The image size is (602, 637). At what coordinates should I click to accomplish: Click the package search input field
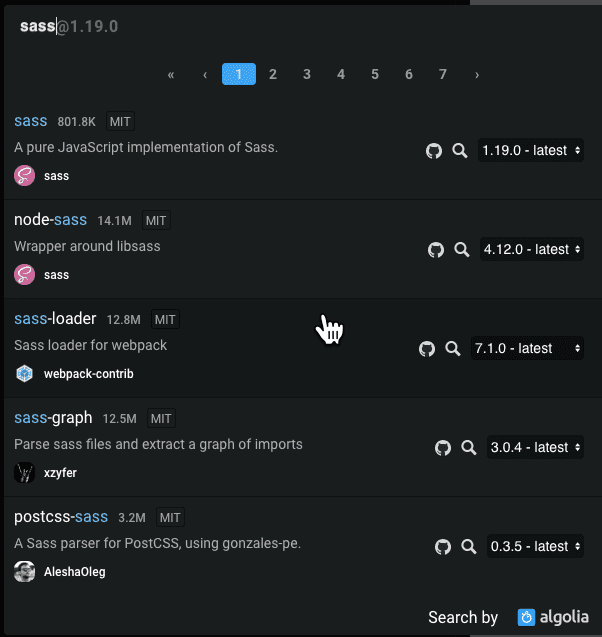pyautogui.click(x=301, y=26)
